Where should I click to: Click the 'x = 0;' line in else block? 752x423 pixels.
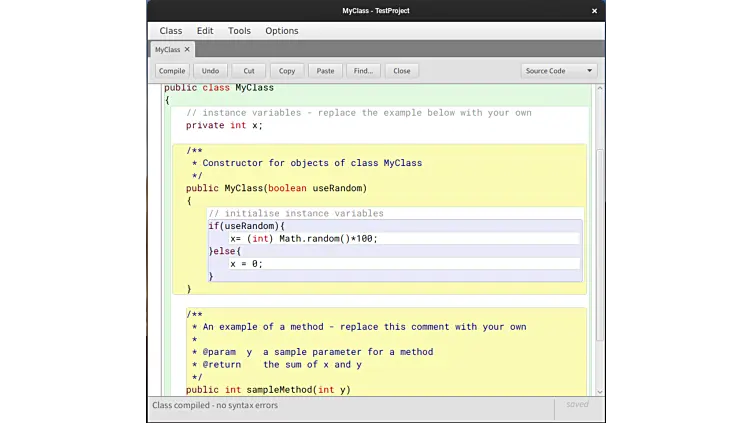[x=246, y=264]
